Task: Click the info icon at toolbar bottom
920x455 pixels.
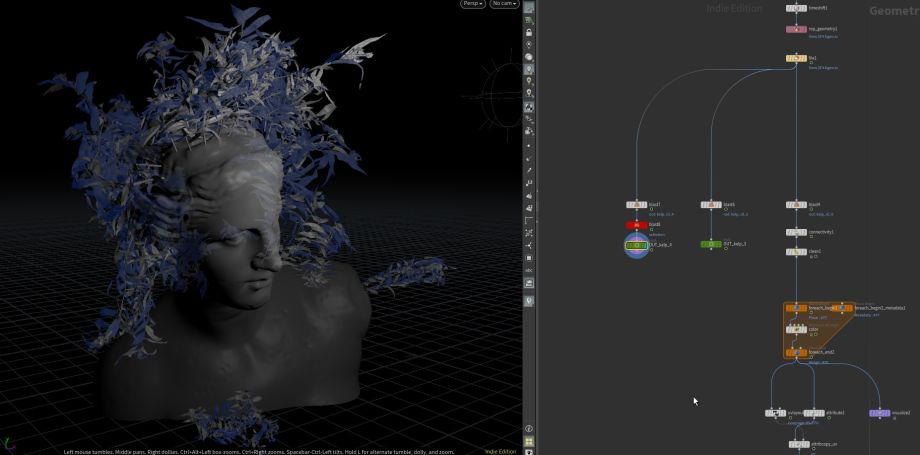Action: pyautogui.click(x=528, y=428)
